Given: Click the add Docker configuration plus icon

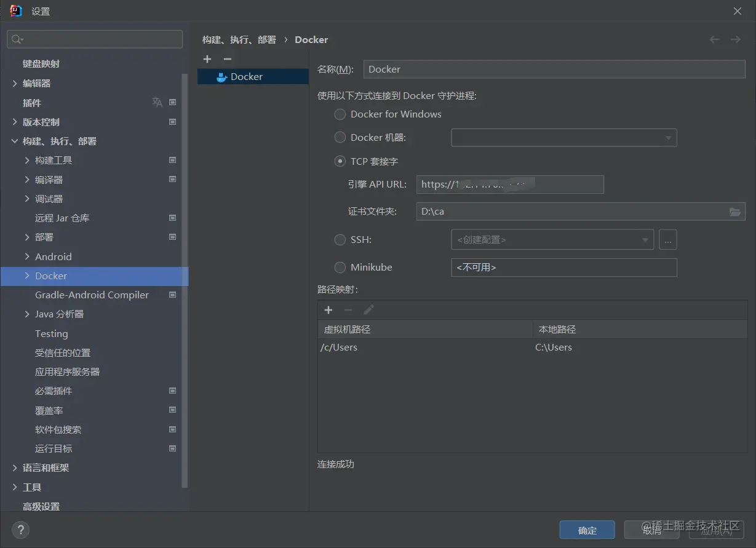Looking at the screenshot, I should click(x=207, y=59).
